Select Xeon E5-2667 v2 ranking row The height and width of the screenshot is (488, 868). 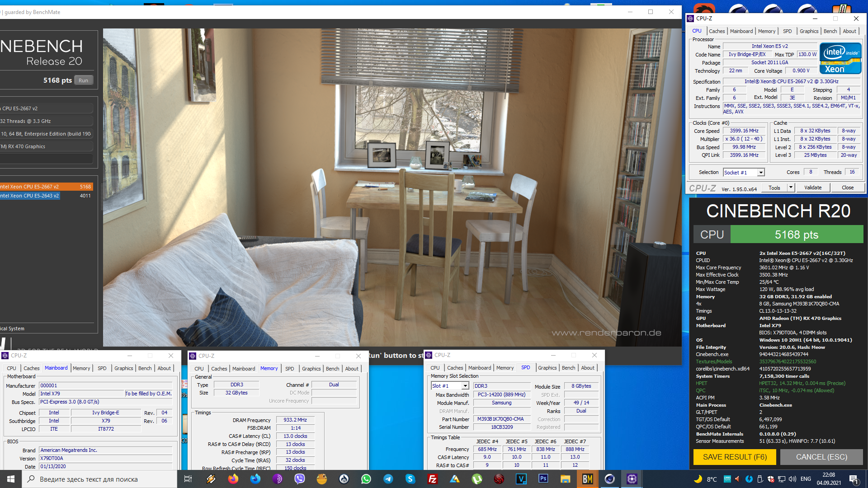47,187
